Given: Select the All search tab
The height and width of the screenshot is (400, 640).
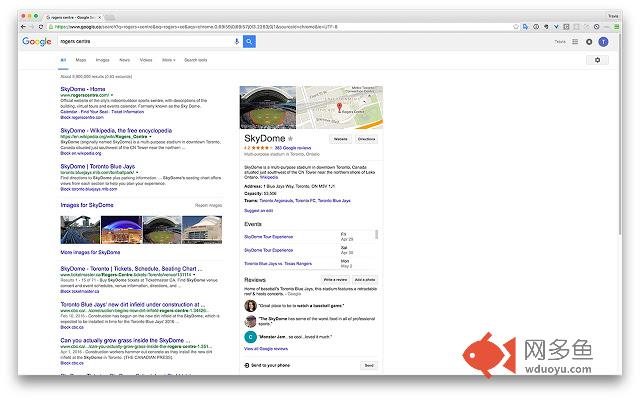Looking at the screenshot, I should (x=63, y=60).
